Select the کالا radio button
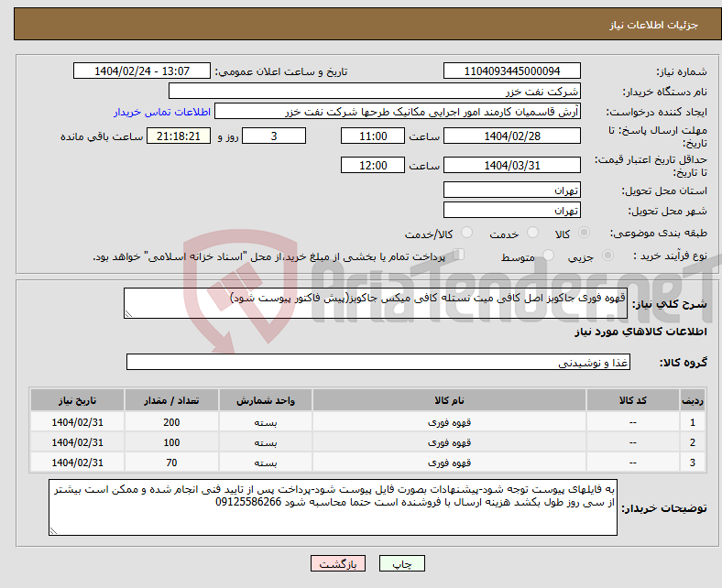This screenshot has height=588, width=722. tap(584, 233)
